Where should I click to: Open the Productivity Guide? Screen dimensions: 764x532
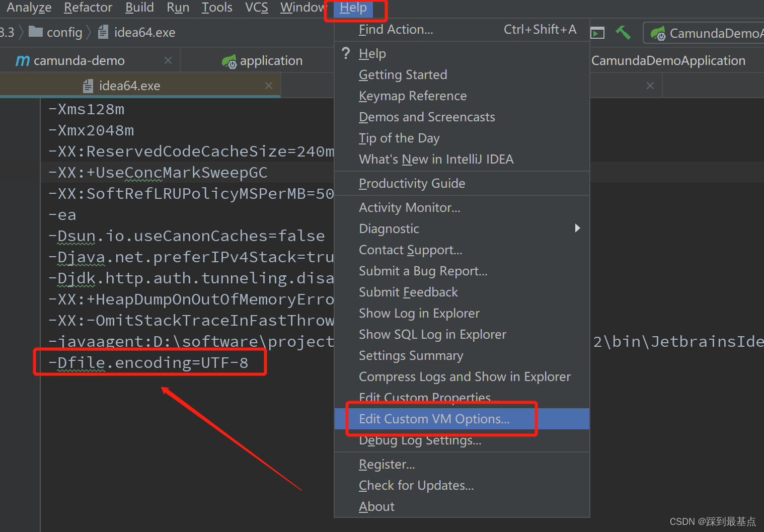tap(462, 183)
